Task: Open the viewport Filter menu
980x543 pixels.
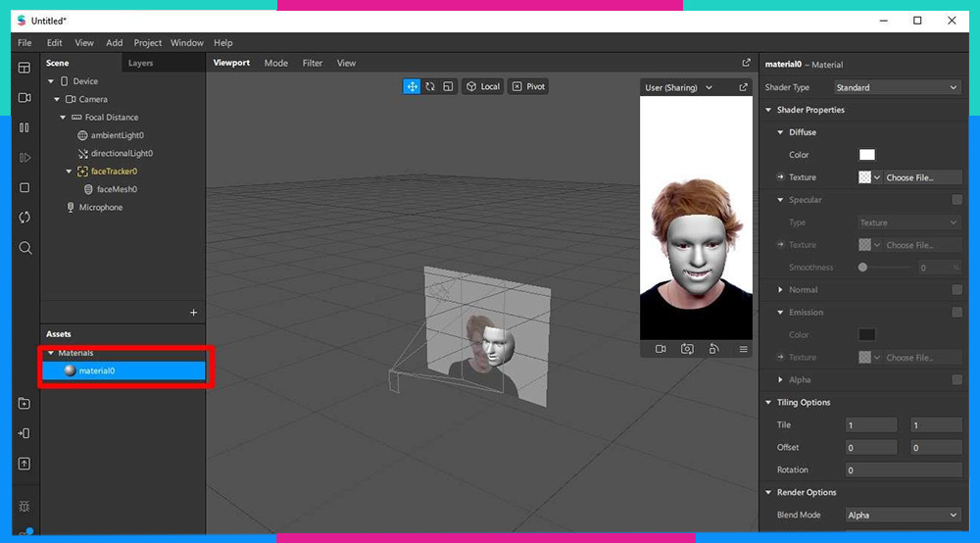Action: pos(313,63)
